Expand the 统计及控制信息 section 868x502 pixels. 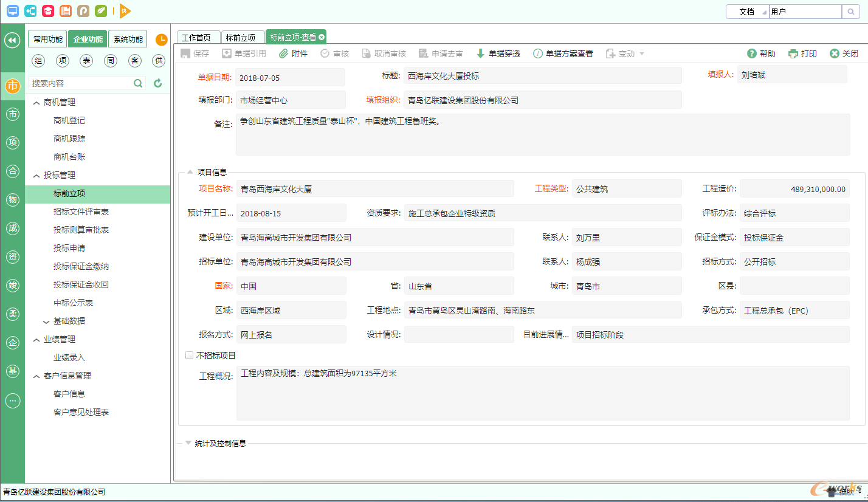pyautogui.click(x=188, y=443)
